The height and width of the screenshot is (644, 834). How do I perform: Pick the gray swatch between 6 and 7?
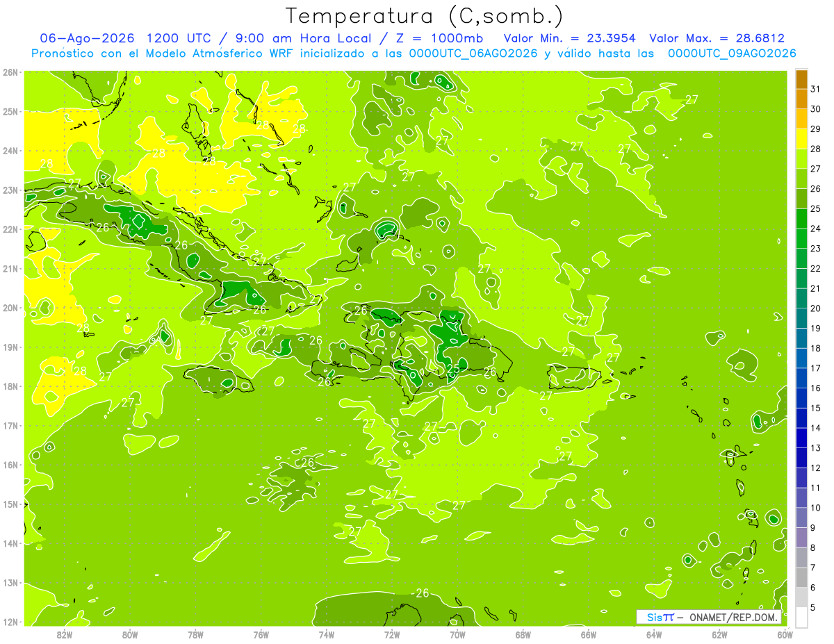pyautogui.click(x=801, y=577)
